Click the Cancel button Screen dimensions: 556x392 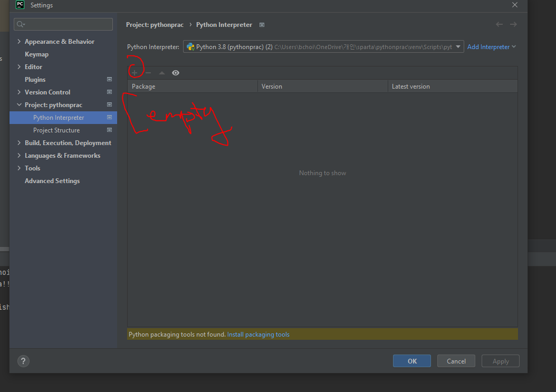point(456,361)
